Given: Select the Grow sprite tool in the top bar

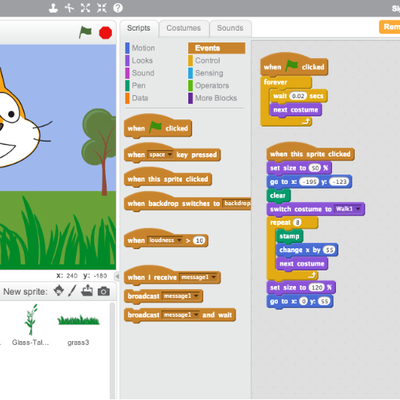Looking at the screenshot, I should point(85,8).
